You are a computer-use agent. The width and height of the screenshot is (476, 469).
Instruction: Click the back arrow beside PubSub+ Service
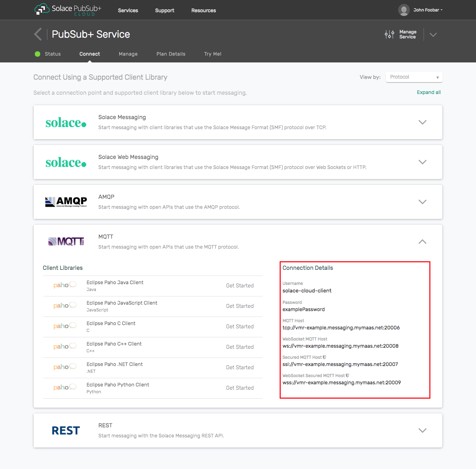pos(38,34)
